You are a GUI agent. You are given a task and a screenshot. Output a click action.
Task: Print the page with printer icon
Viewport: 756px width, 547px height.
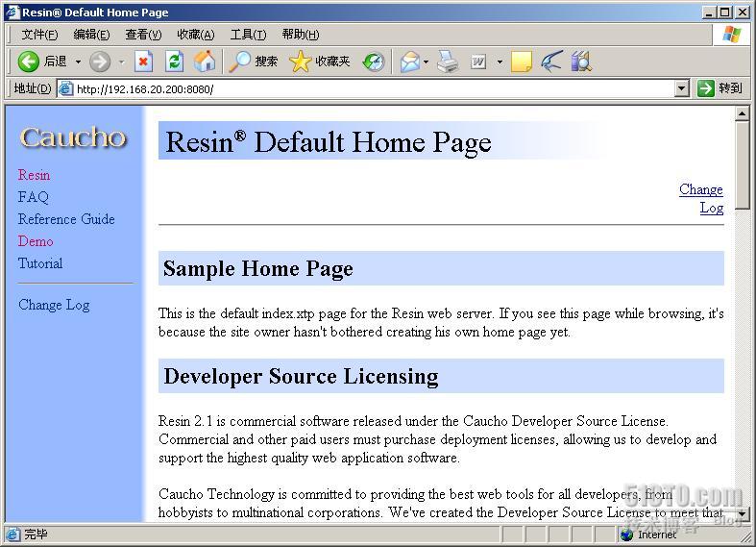tap(448, 62)
